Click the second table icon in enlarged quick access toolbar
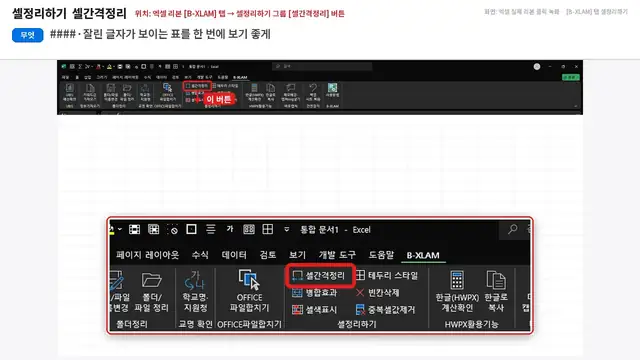 [153, 229]
